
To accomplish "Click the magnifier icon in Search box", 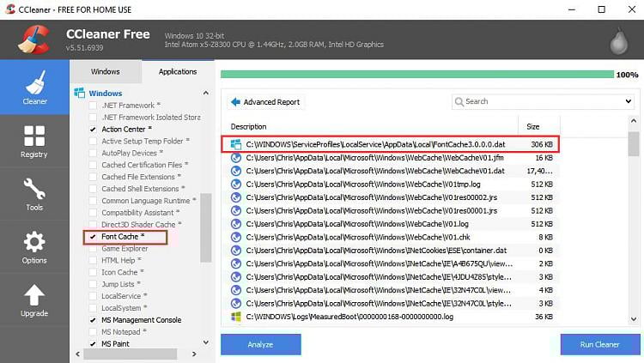I will coord(459,101).
